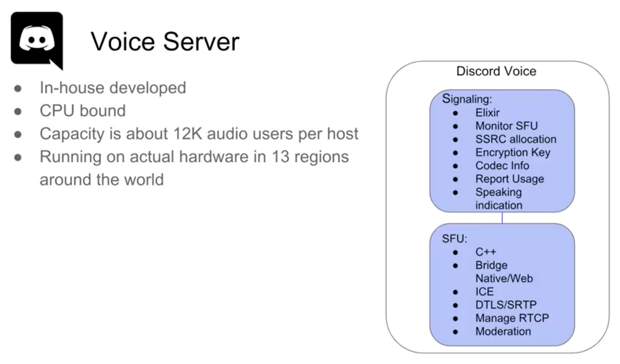Click the 'Report Usage' item
The image size is (620, 364).
pos(510,179)
